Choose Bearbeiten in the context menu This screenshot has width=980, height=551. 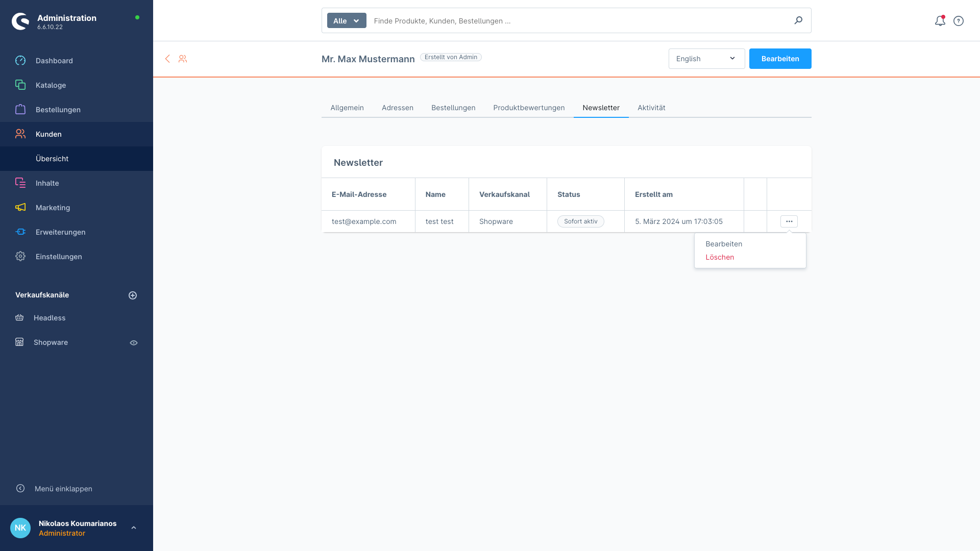(x=724, y=244)
